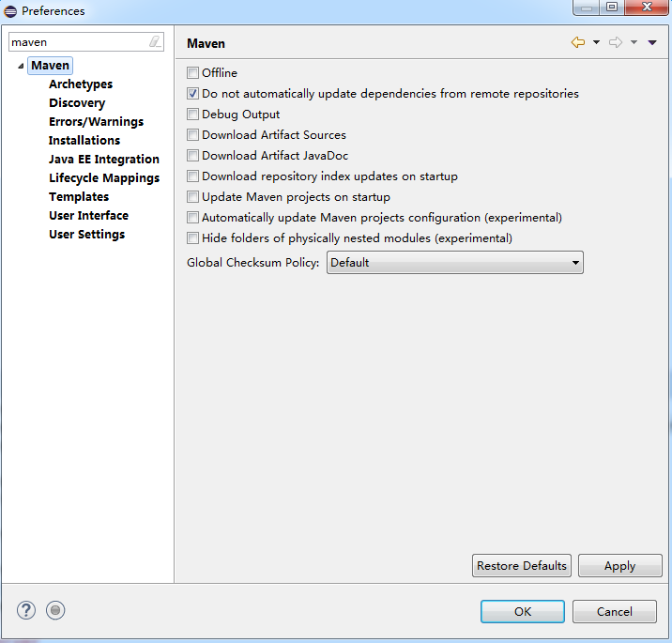Image resolution: width=672 pixels, height=643 pixels.
Task: Click the oomph preference recorder icon
Action: click(55, 610)
